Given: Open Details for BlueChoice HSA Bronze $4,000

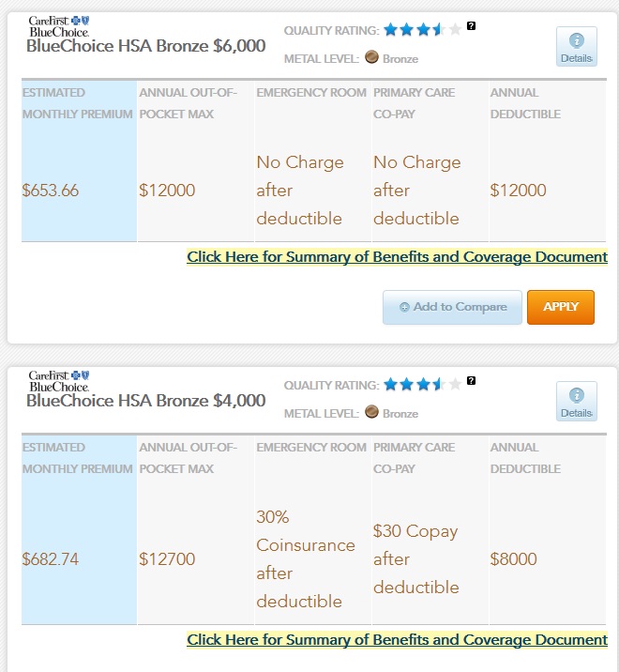Looking at the screenshot, I should pyautogui.click(x=576, y=401).
